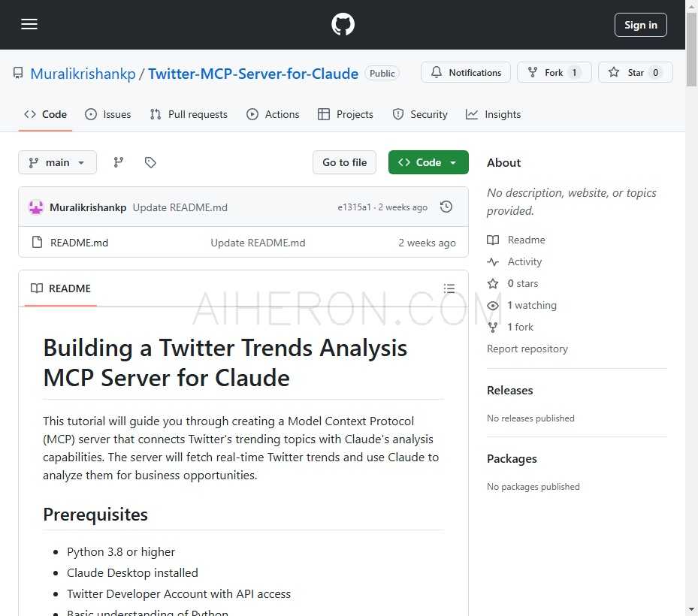Click 'Claude Desktop installed' list item

(x=132, y=573)
